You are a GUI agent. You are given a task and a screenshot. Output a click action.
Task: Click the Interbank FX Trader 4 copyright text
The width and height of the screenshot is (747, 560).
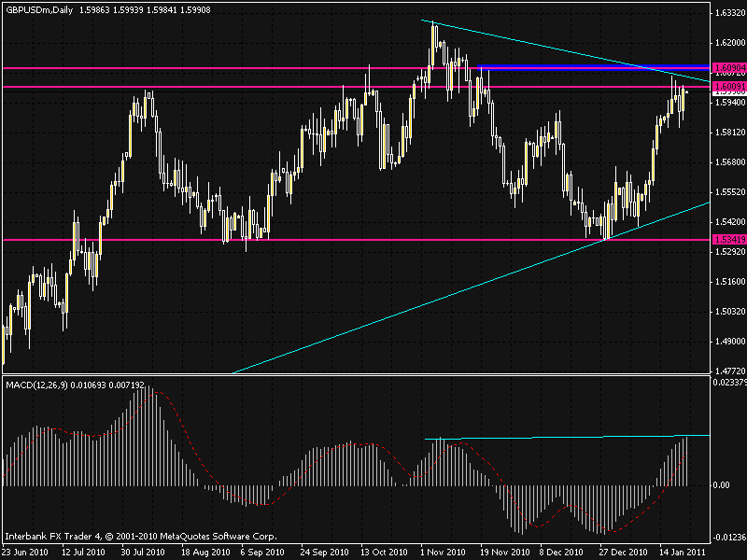tap(140, 537)
